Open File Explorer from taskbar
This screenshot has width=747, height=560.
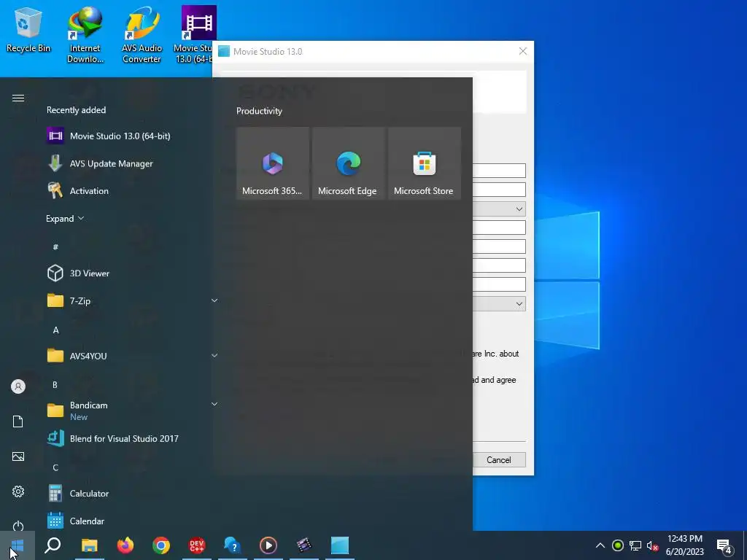point(89,545)
